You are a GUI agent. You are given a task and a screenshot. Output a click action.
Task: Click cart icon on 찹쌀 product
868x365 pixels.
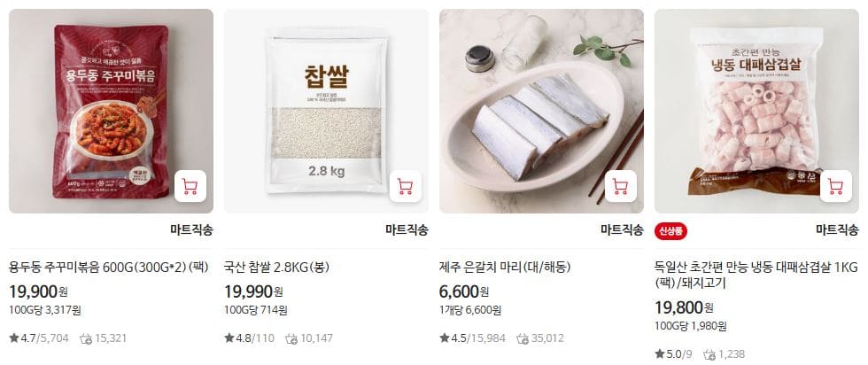[x=406, y=186]
